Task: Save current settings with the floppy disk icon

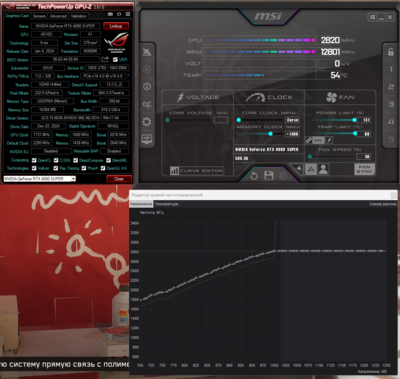Action: coord(269,176)
